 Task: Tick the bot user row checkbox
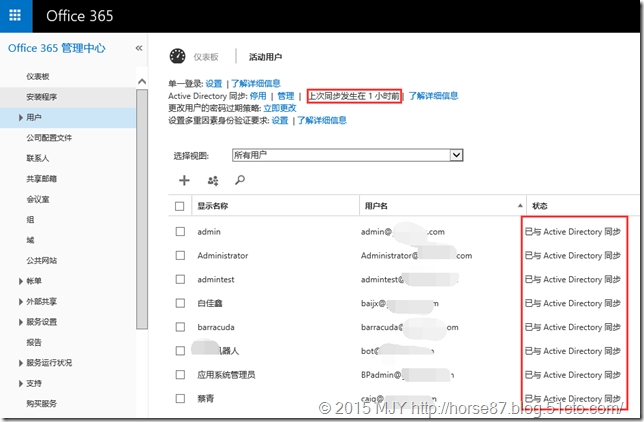[x=180, y=351]
